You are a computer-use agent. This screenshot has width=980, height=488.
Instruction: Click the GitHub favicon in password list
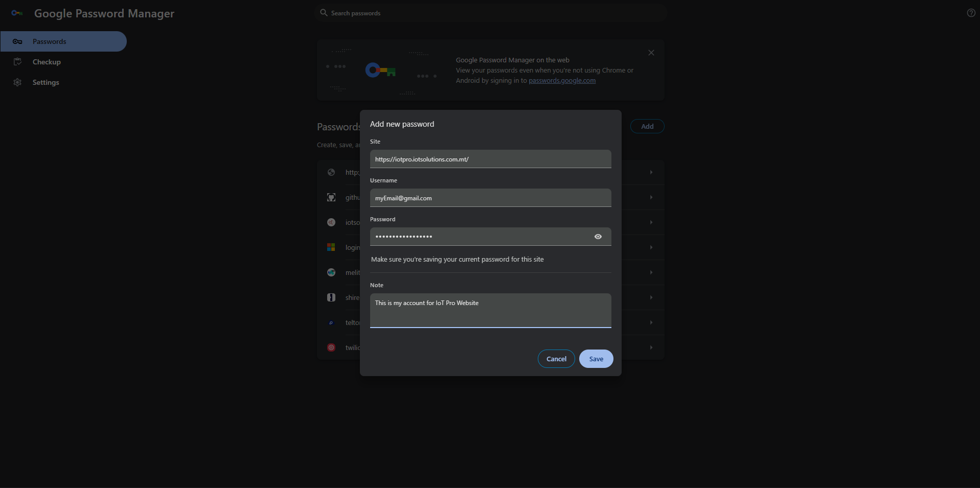point(331,197)
